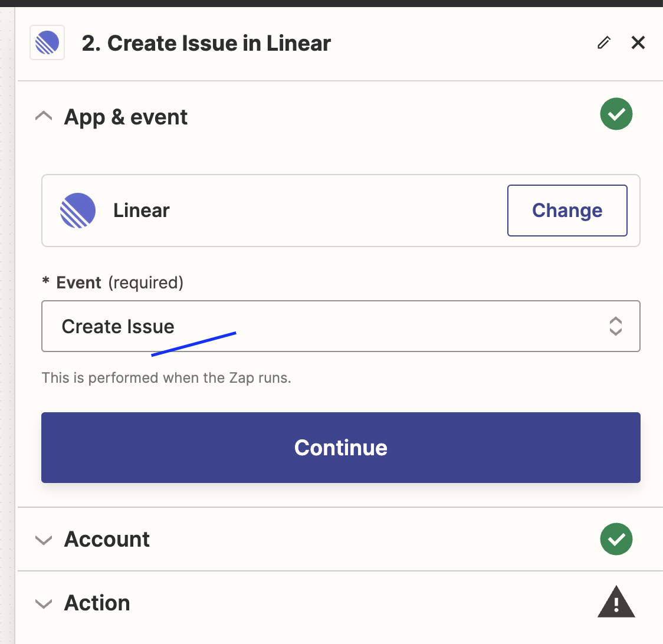Open the Action section heading
Viewport: 663px width, 644px height.
(x=97, y=603)
